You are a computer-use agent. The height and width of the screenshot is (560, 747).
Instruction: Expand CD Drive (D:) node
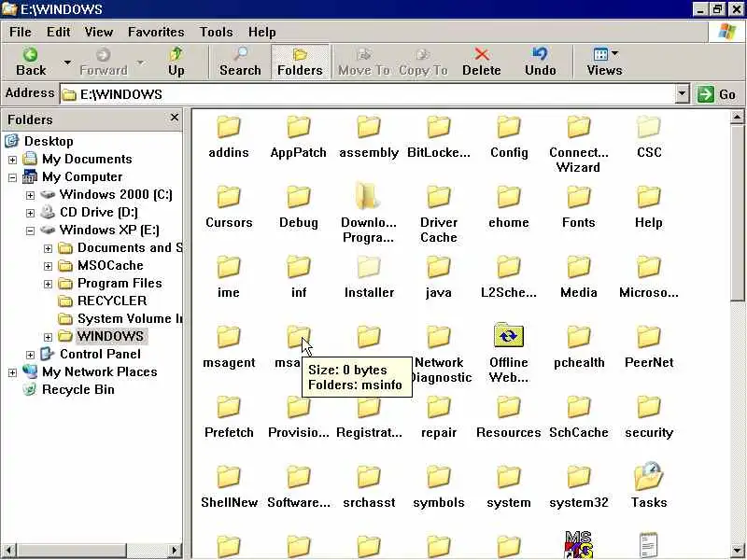pos(30,213)
